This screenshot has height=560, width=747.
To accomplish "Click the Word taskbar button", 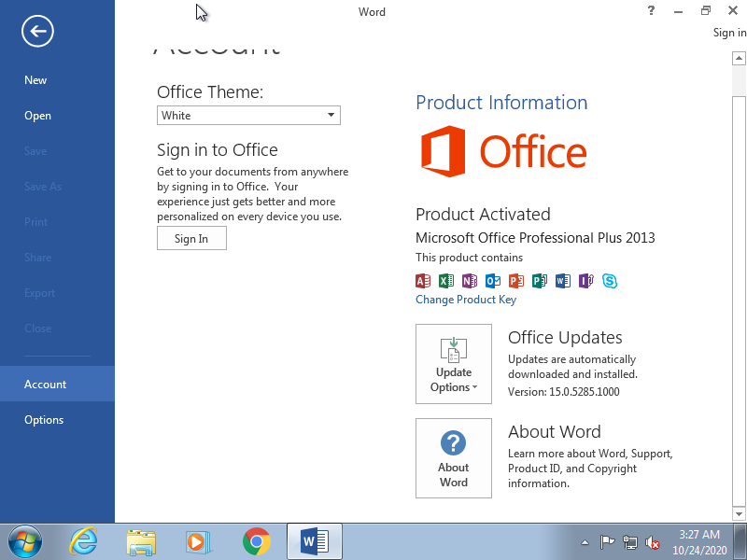I will click(x=315, y=542).
